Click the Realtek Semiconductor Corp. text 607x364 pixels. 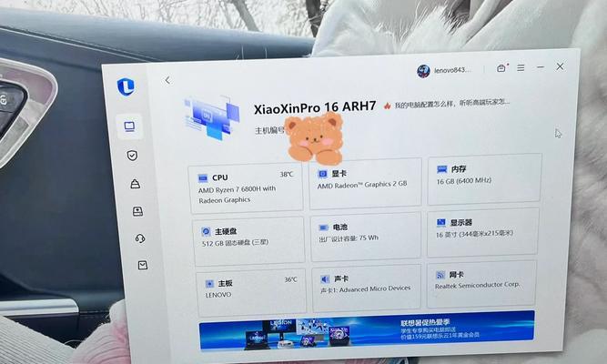tap(477, 286)
